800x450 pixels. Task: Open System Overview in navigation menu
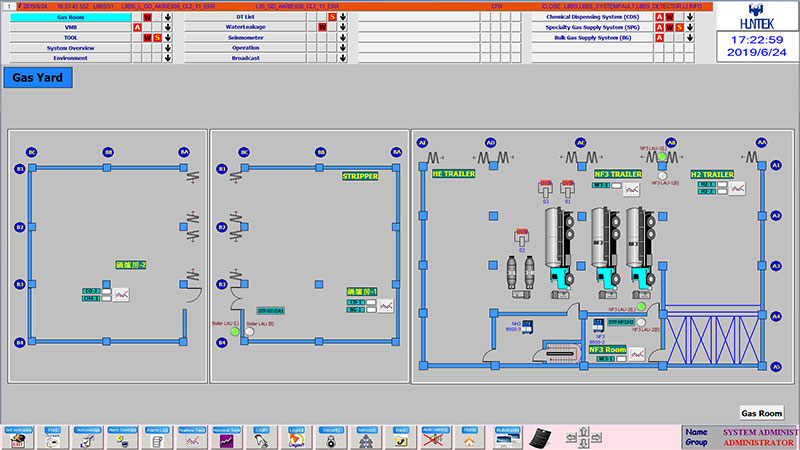coord(70,48)
